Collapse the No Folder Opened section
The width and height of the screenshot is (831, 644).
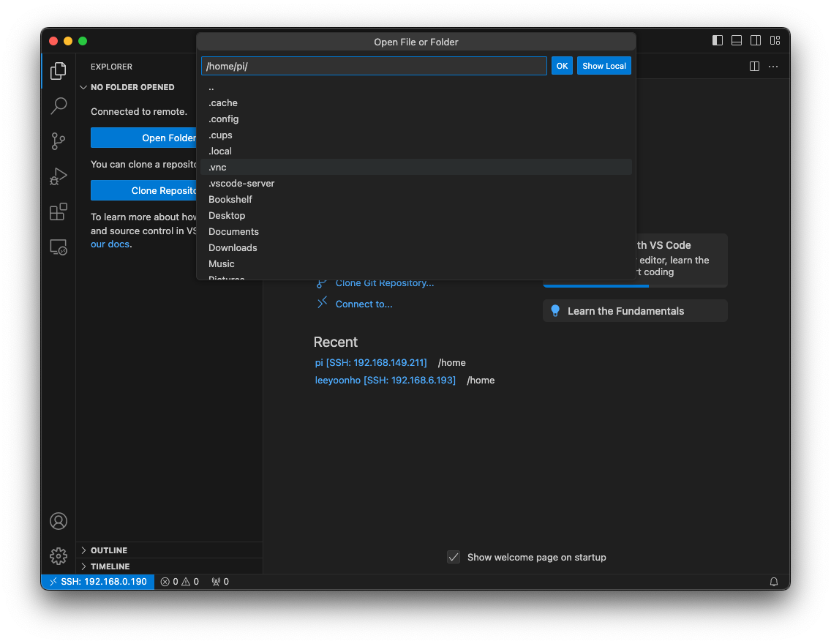(x=132, y=87)
